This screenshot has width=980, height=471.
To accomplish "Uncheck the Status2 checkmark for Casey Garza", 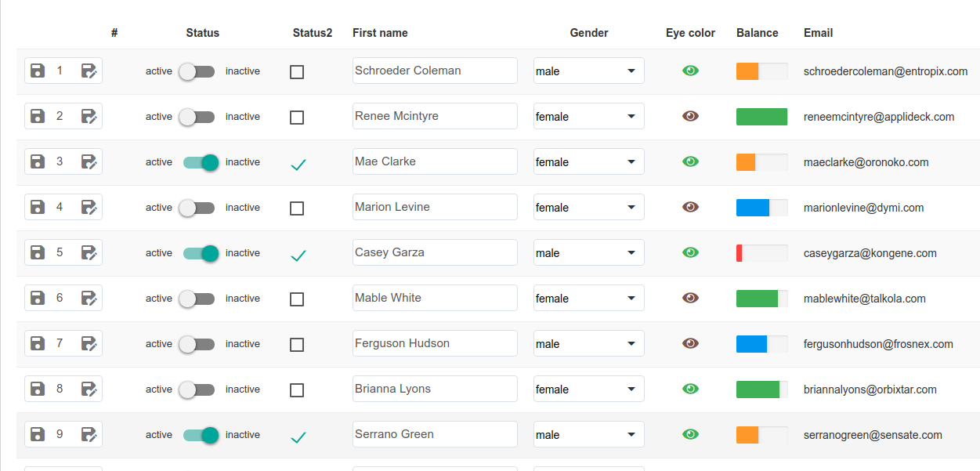I will pyautogui.click(x=298, y=255).
